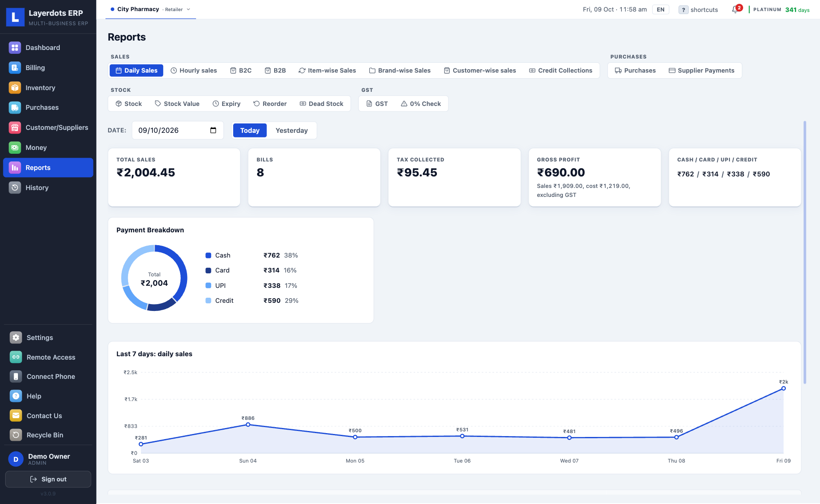820x504 pixels.
Task: Switch to Hourly sales report tab
Action: 193,70
